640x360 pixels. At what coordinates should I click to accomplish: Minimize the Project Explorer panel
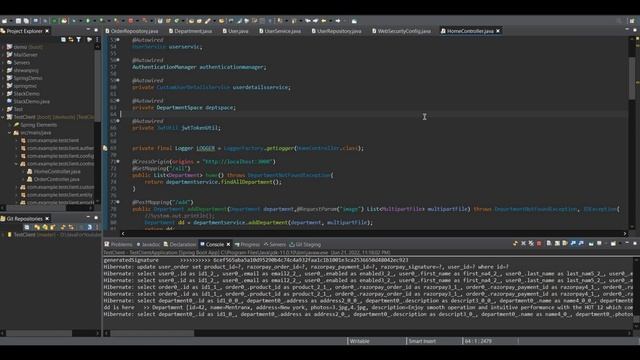[x=88, y=30]
